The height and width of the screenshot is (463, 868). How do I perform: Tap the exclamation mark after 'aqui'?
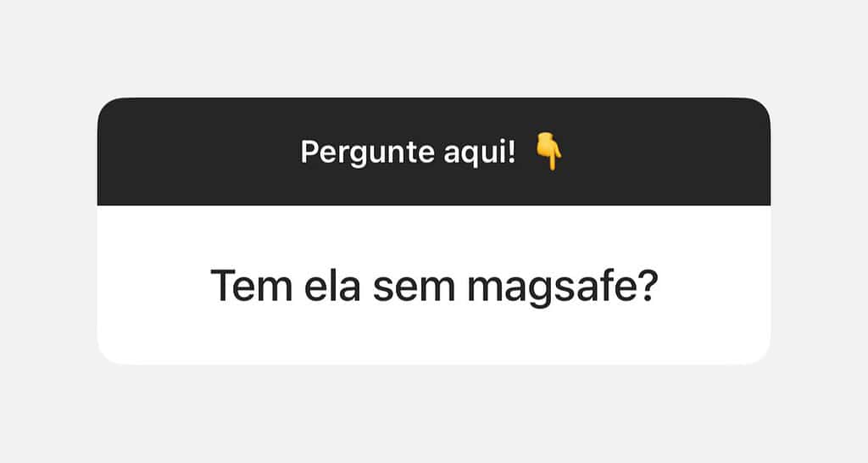coord(511,151)
